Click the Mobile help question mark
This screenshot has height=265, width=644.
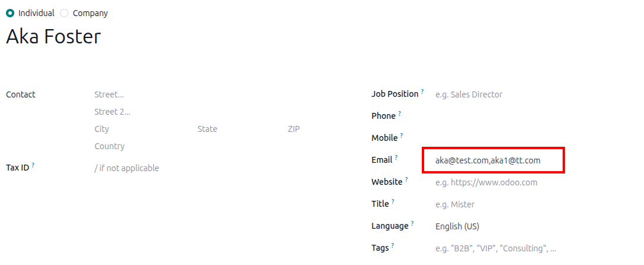pyautogui.click(x=402, y=135)
